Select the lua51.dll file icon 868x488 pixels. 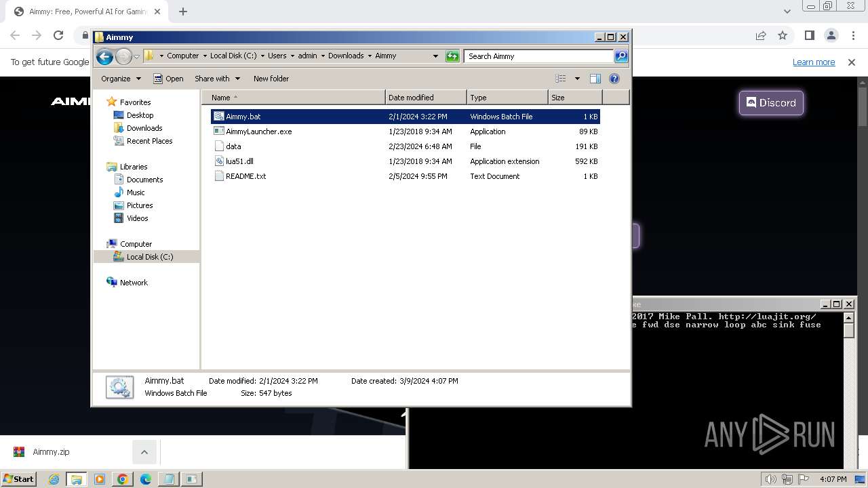pyautogui.click(x=218, y=161)
